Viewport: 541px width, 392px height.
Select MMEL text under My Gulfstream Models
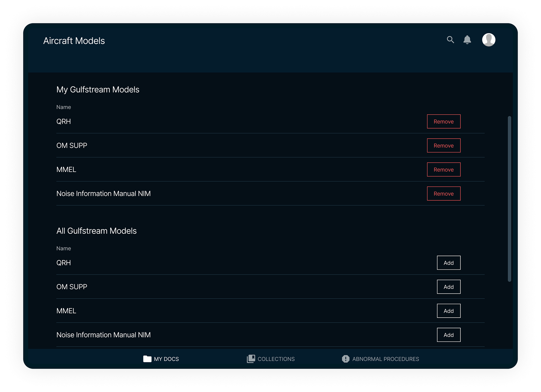point(66,169)
